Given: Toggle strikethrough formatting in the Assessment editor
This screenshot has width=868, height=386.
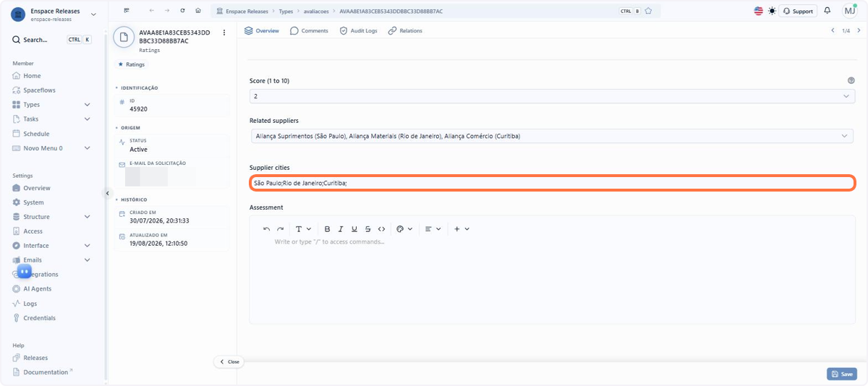Looking at the screenshot, I should [368, 228].
